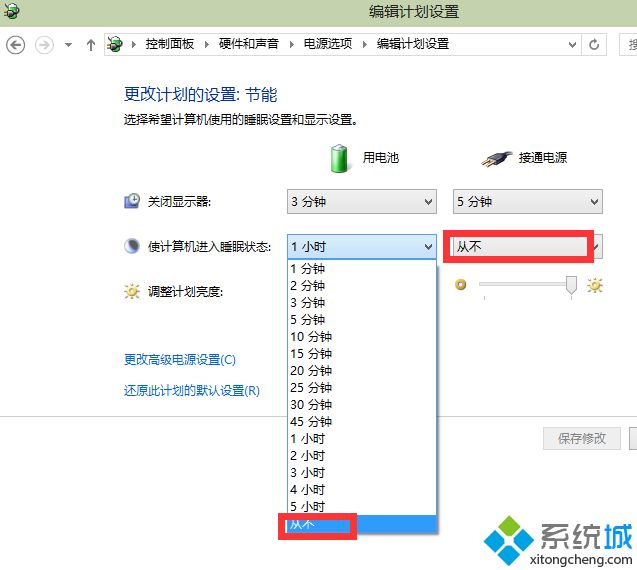Click the battery icon beside 用电池
637x570 pixels.
(339, 158)
